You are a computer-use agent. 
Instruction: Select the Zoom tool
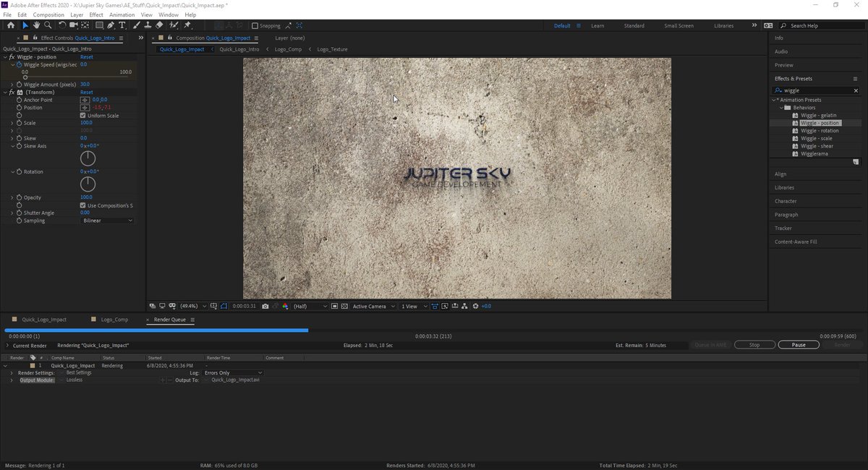[48, 25]
